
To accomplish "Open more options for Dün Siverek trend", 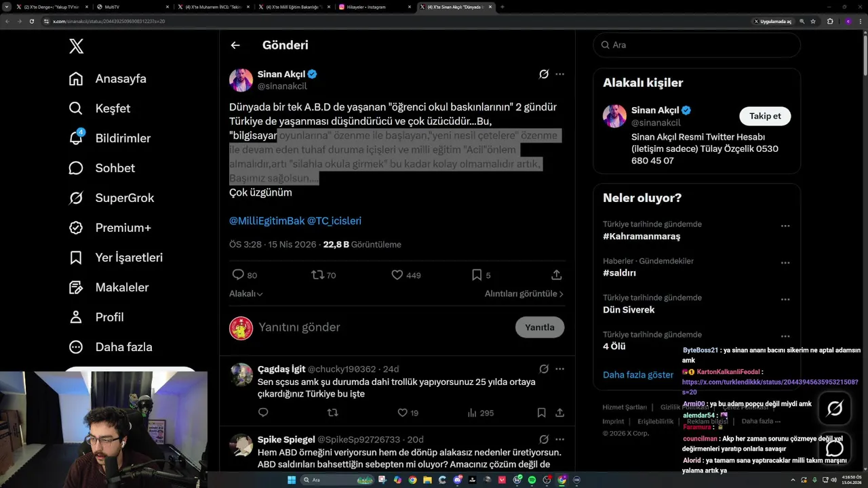I will (x=785, y=300).
